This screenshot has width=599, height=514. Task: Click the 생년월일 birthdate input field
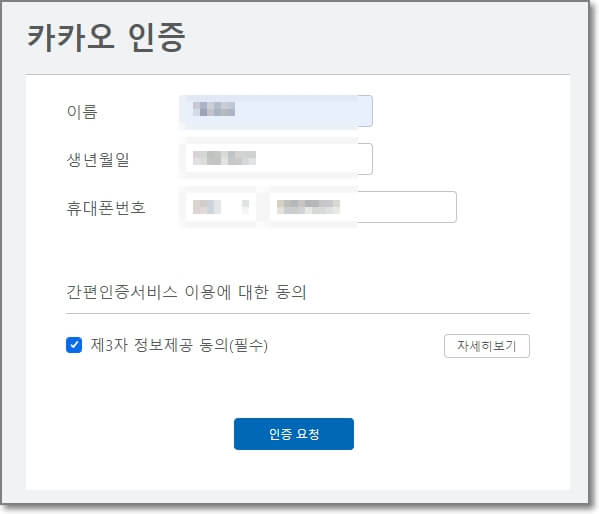point(276,159)
